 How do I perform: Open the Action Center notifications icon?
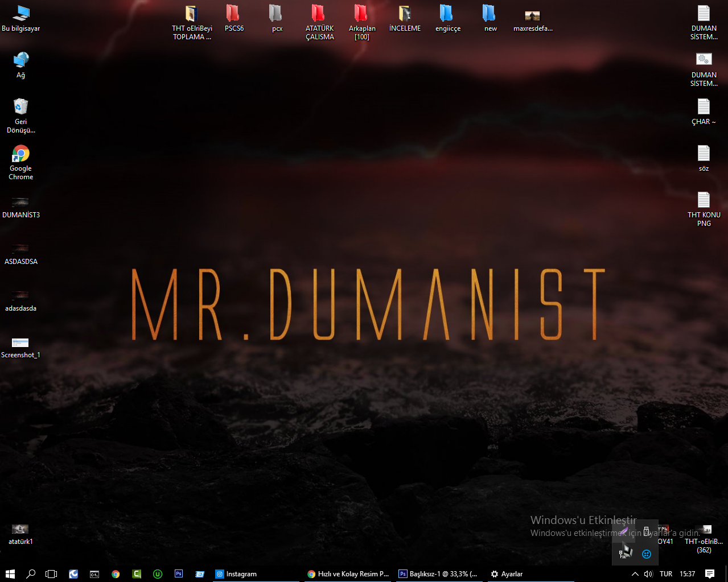tap(710, 574)
